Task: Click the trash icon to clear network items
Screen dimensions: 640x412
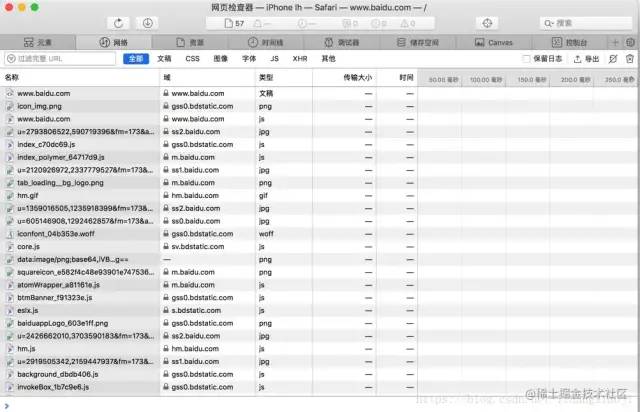Action: click(630, 59)
